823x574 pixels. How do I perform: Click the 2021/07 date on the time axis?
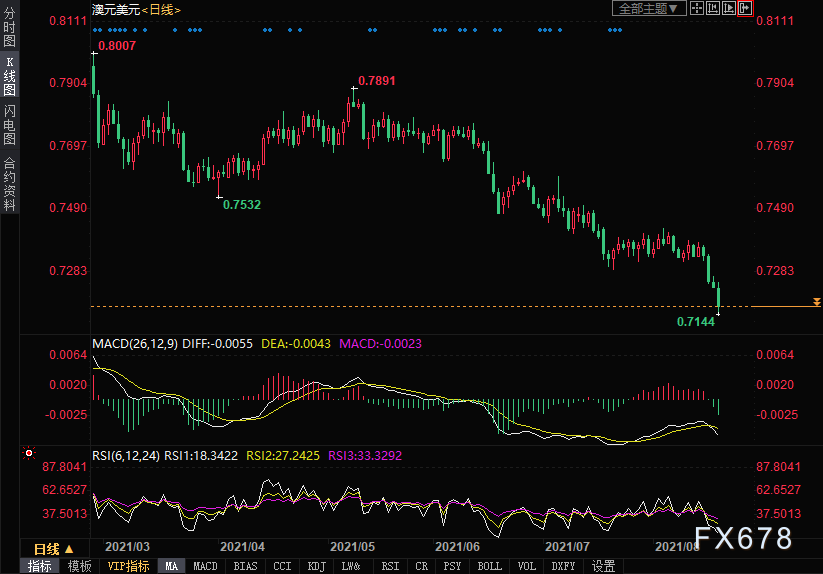567,547
